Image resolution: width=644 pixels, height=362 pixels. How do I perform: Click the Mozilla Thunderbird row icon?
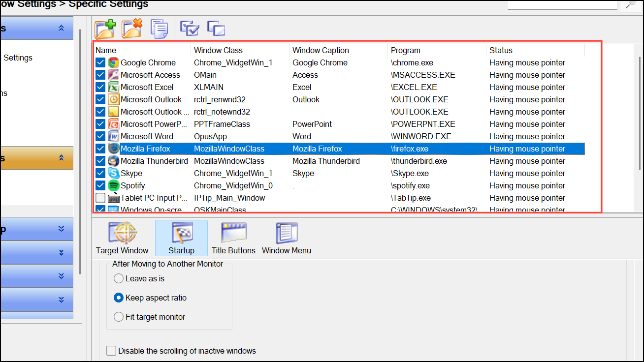tap(113, 161)
